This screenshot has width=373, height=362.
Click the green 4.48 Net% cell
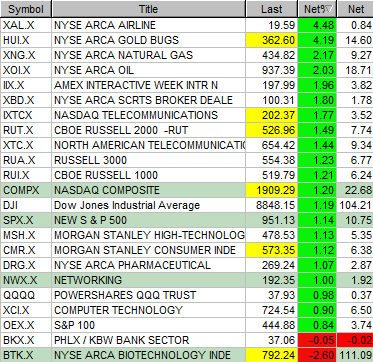317,25
